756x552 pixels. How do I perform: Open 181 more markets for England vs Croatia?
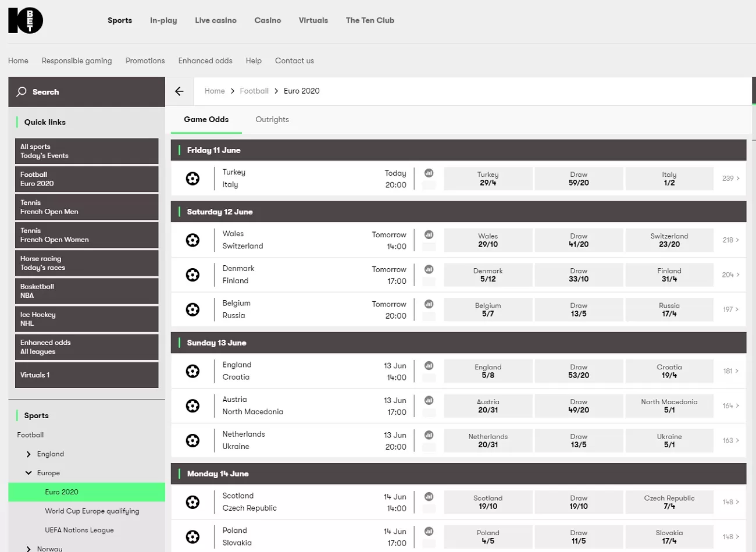pos(731,371)
